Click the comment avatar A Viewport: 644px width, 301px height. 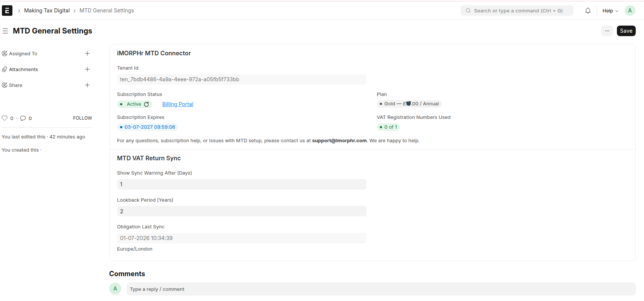point(115,289)
